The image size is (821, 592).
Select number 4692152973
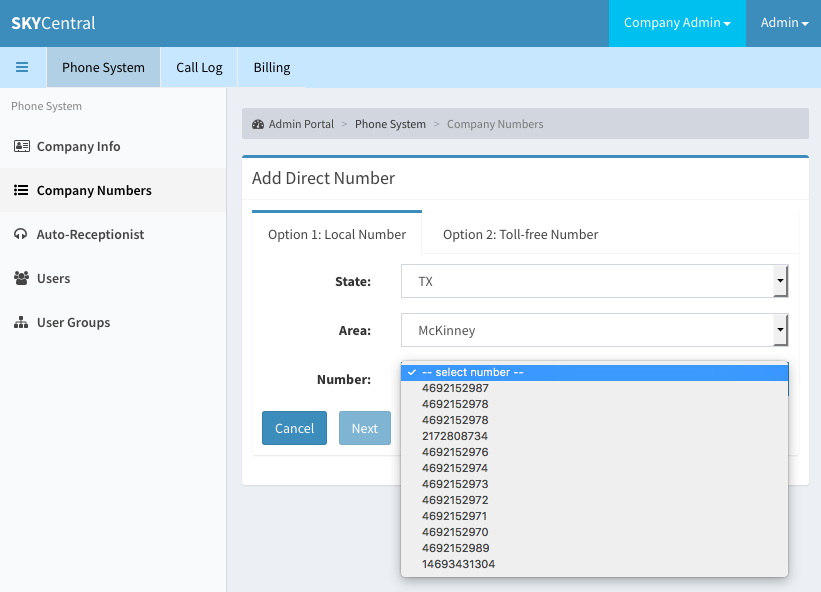tap(594, 484)
